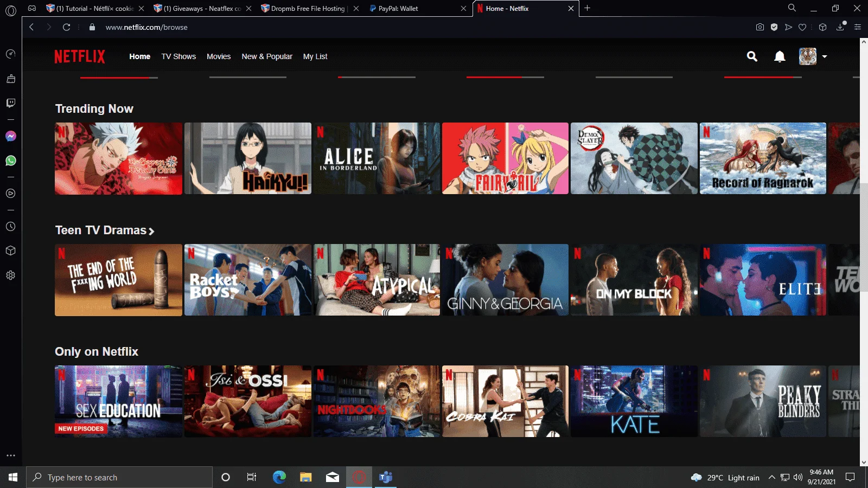Viewport: 868px width, 488px height.
Task: Take a snapshot with camera icon
Action: pyautogui.click(x=760, y=27)
